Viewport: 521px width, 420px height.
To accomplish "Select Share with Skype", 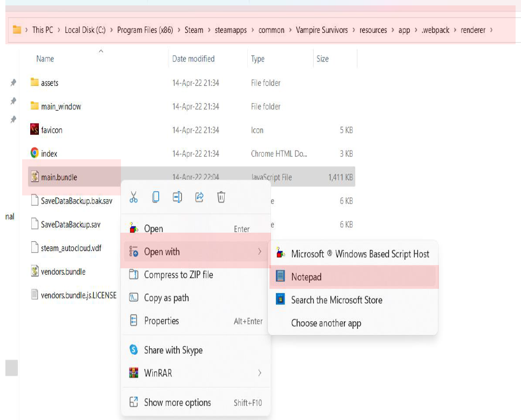I will coord(196,350).
